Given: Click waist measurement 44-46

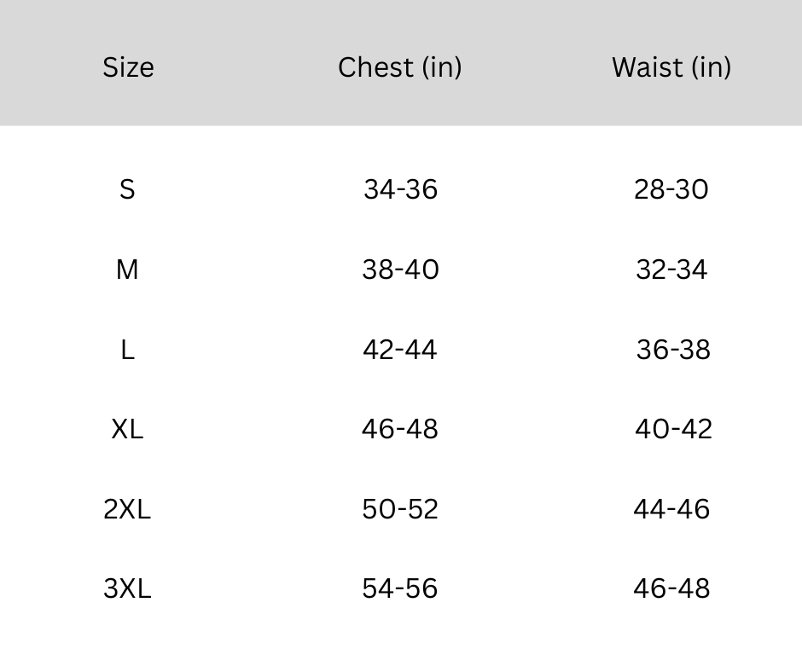Looking at the screenshot, I should [671, 509].
